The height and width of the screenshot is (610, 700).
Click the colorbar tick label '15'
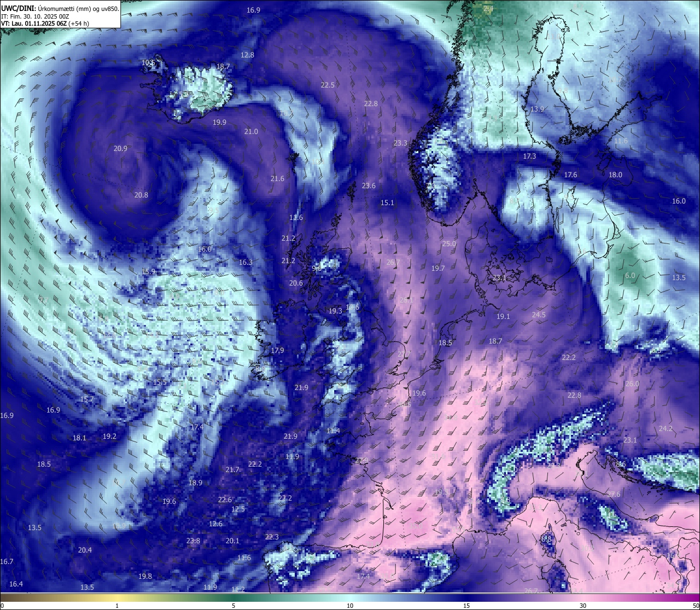(x=466, y=606)
